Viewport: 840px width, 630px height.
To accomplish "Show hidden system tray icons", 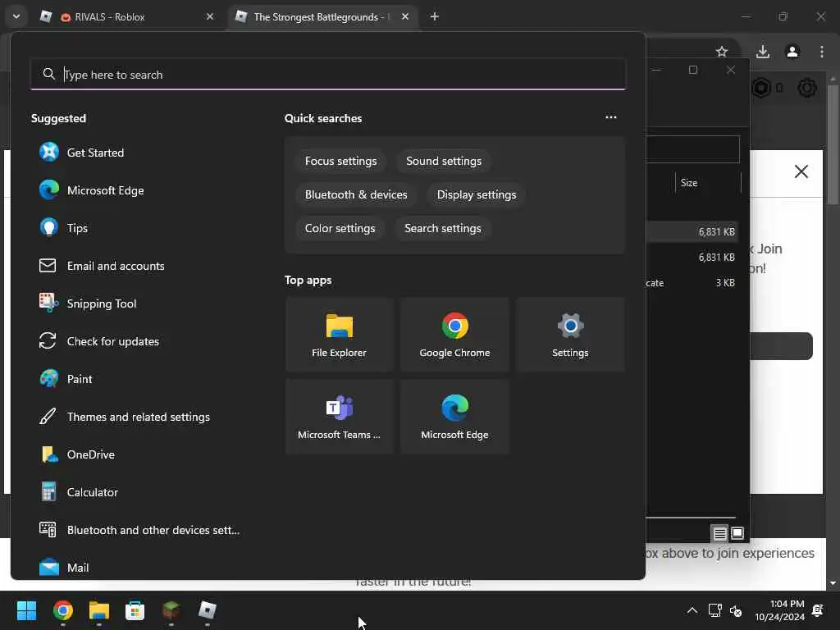I will point(692,610).
